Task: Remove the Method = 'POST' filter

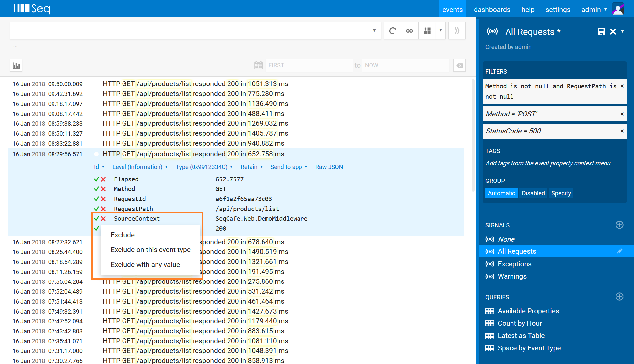Action: click(622, 114)
